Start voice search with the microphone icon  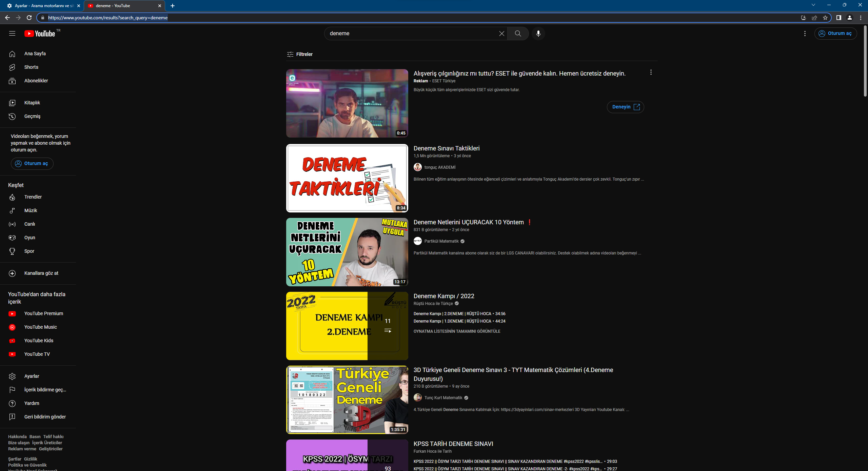tap(538, 34)
